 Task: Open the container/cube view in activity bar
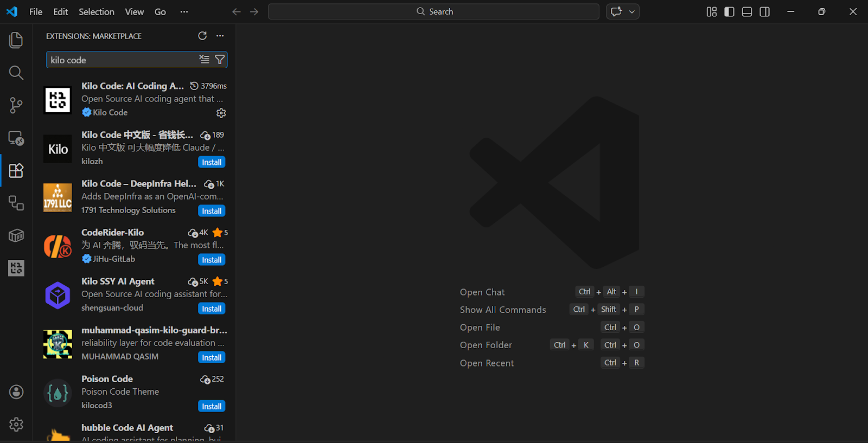click(16, 235)
